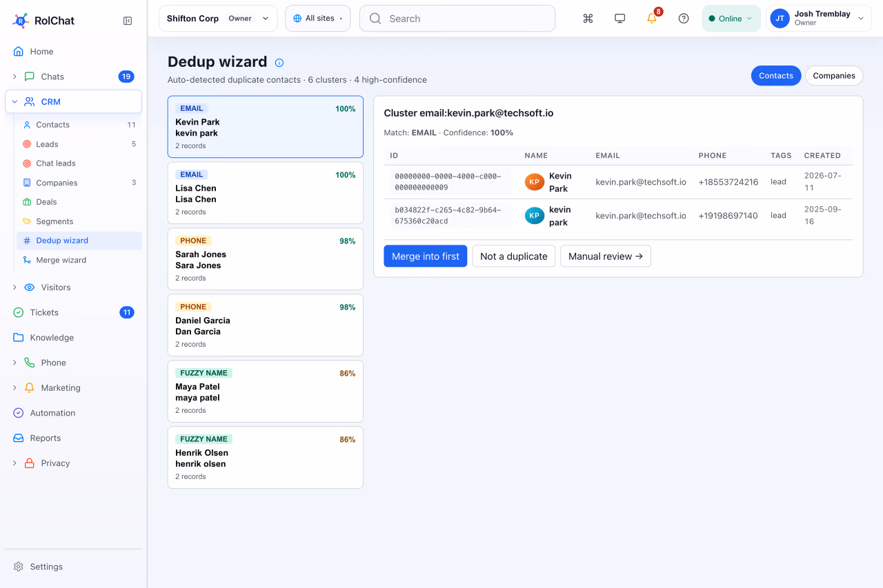Expand the Visitors section chevron
The height and width of the screenshot is (588, 883).
[14, 287]
